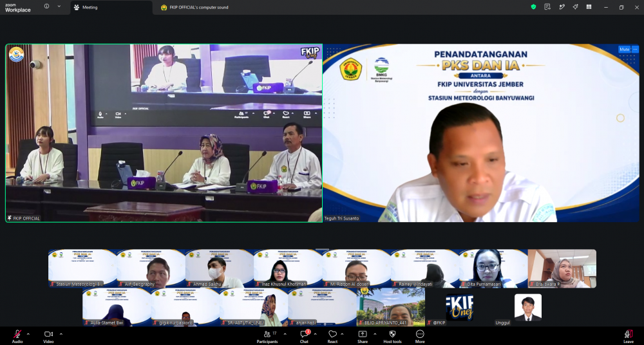The height and width of the screenshot is (345, 644).
Task: Click the green encryption shield icon
Action: pos(533,6)
